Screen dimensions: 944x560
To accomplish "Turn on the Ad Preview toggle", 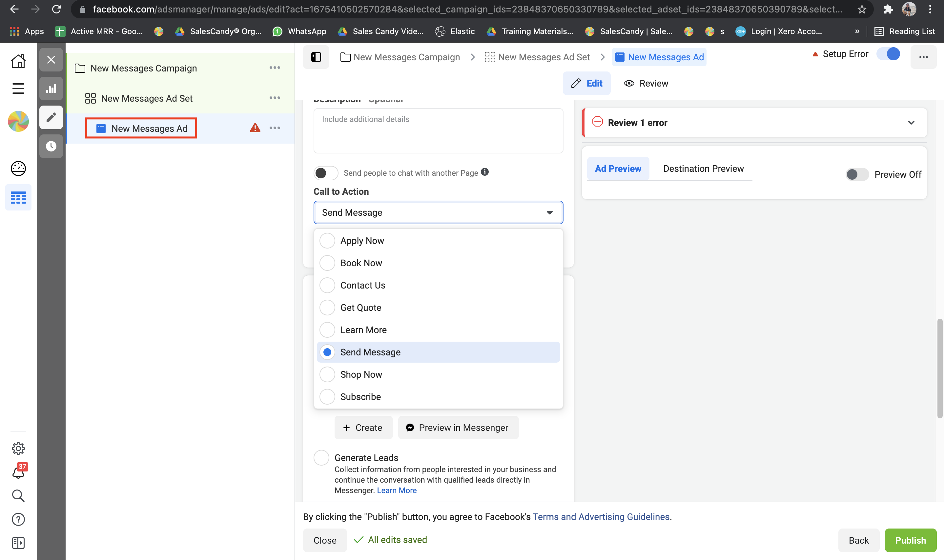I will [x=856, y=174].
